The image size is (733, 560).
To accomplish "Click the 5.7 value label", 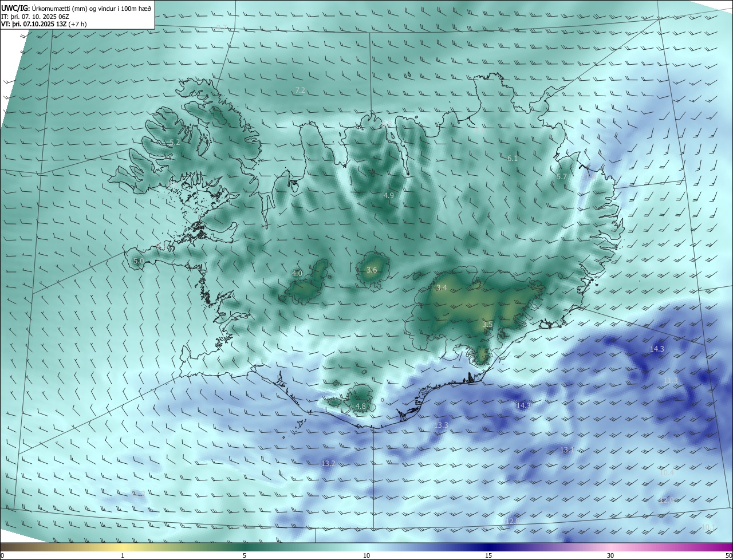I will coord(561,177).
